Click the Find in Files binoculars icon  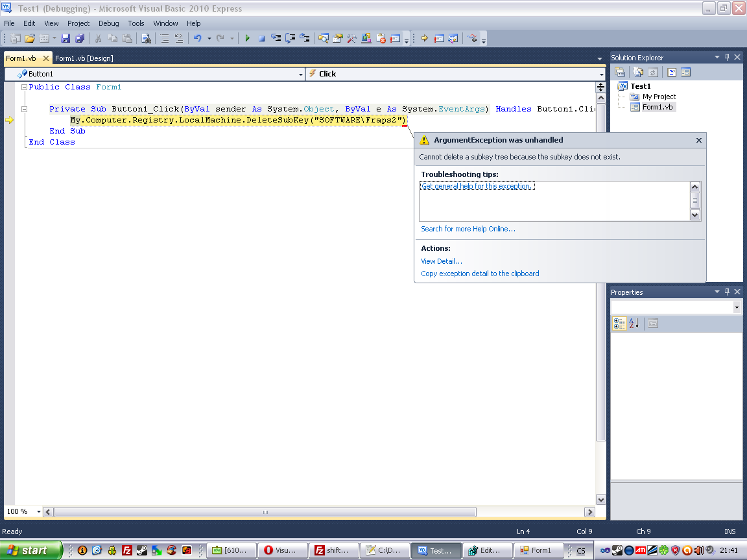147,39
